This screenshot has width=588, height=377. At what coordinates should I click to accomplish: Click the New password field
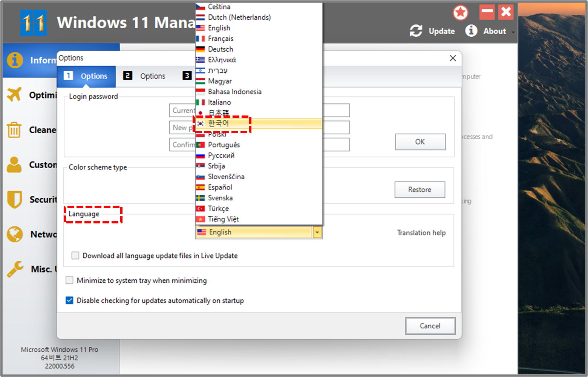click(x=259, y=128)
